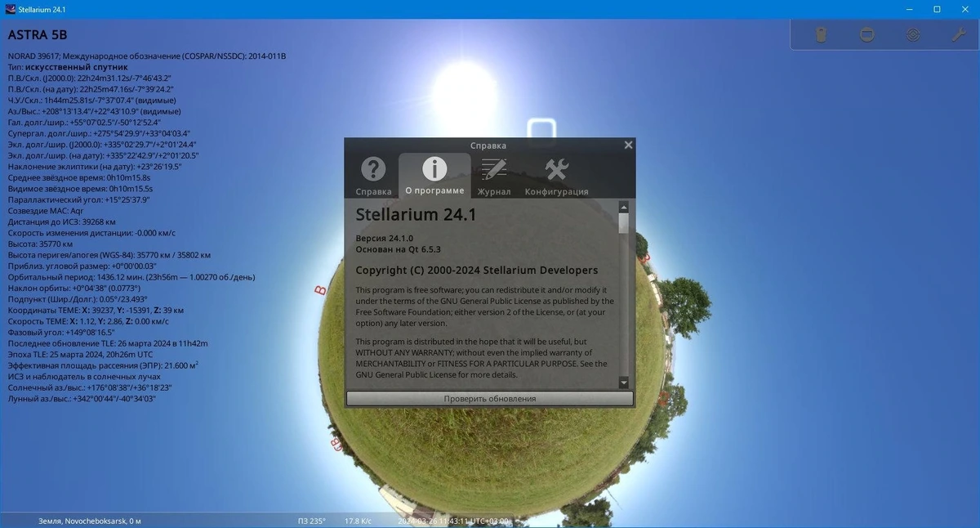The height and width of the screenshot is (528, 980).
Task: Click the Высота: 35770 км line
Action: [40, 244]
